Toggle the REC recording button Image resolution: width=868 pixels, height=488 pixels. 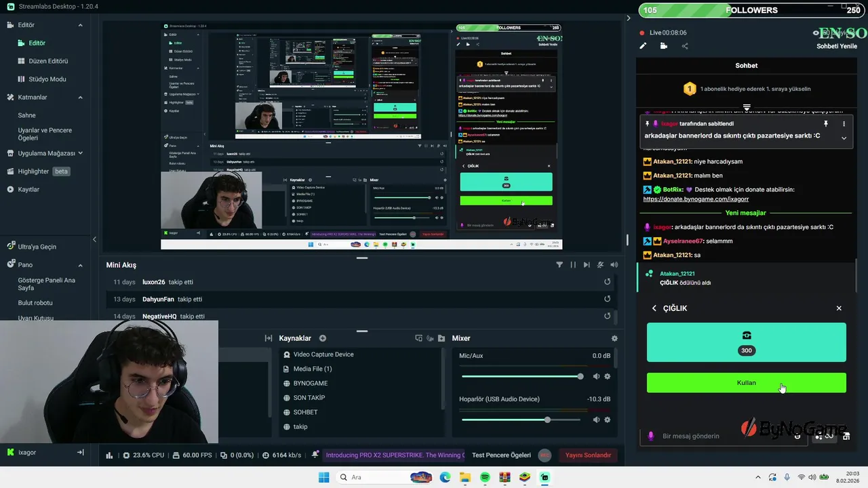click(544, 455)
